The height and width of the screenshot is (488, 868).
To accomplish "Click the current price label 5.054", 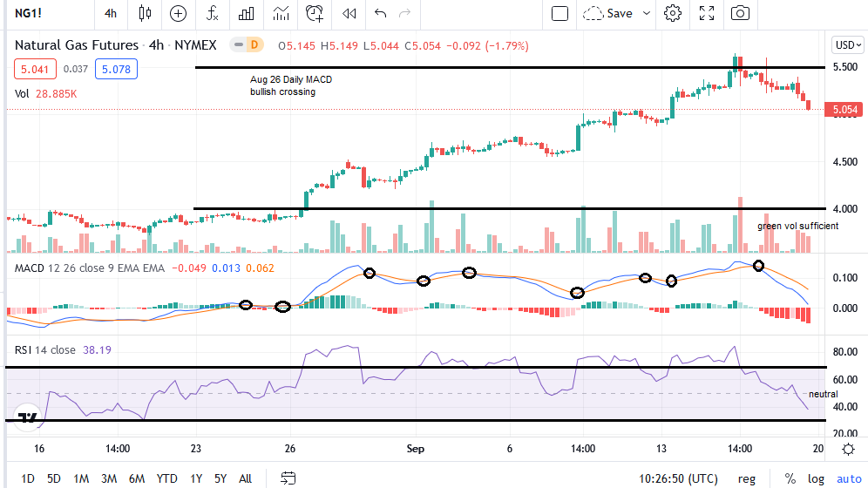I will point(844,110).
